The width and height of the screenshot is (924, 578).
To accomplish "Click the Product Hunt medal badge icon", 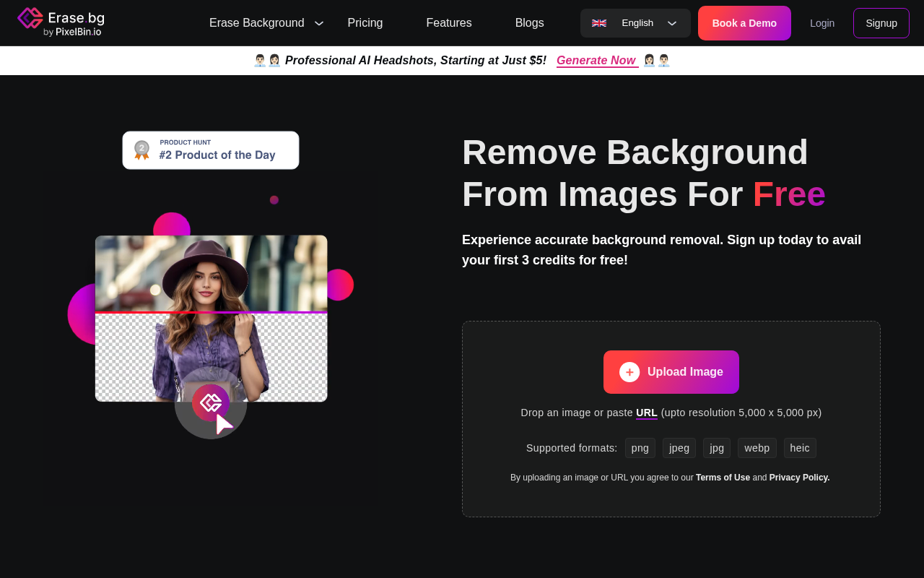I will [141, 150].
